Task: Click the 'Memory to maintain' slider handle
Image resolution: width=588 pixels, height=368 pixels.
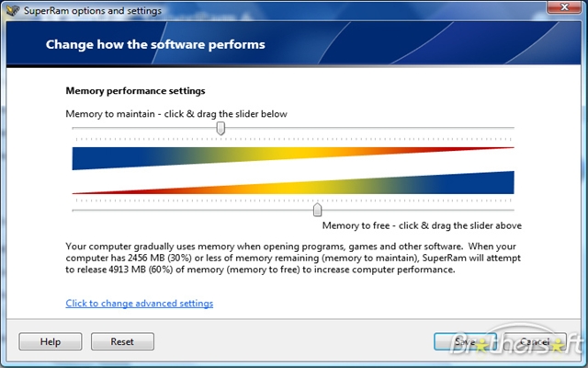Action: click(x=220, y=129)
